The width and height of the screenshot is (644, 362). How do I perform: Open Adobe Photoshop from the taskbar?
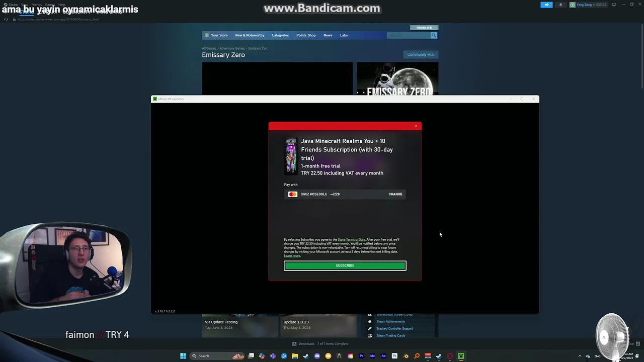tap(394, 356)
